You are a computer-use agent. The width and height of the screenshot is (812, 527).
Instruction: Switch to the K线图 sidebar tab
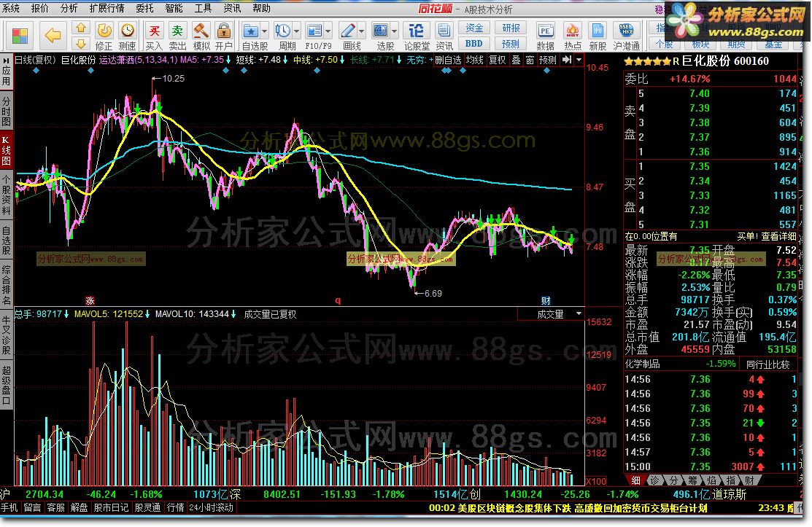[x=7, y=150]
